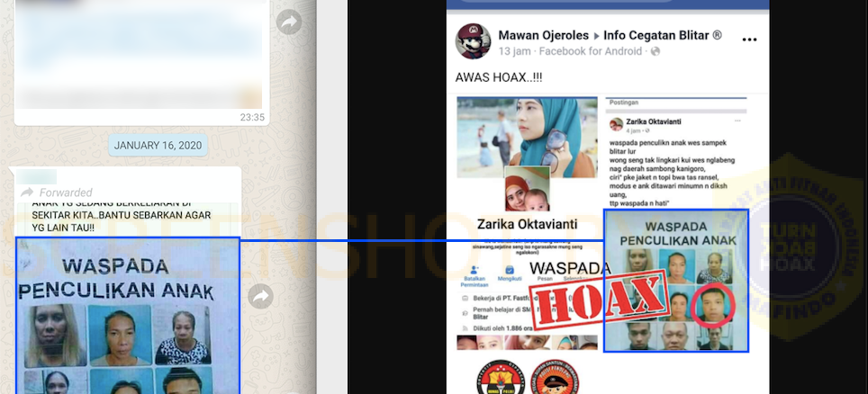Open blonde woman photo in WhatsApp poster

(54, 336)
